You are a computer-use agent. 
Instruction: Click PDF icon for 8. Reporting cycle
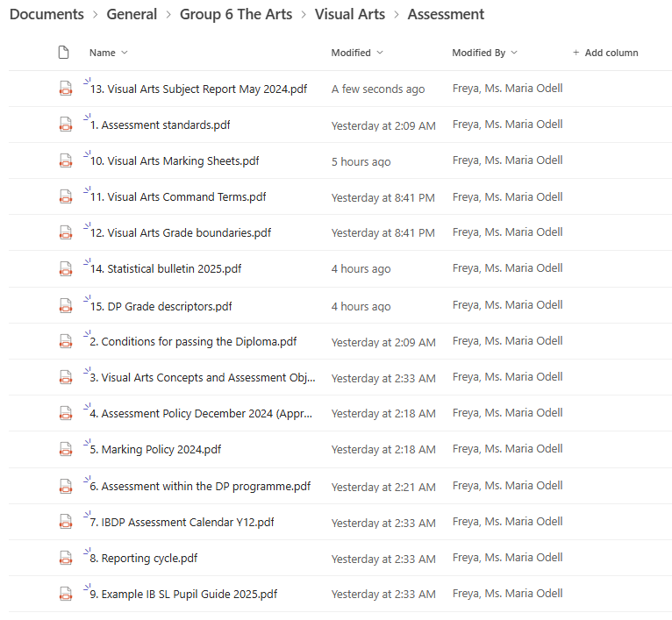[66, 558]
